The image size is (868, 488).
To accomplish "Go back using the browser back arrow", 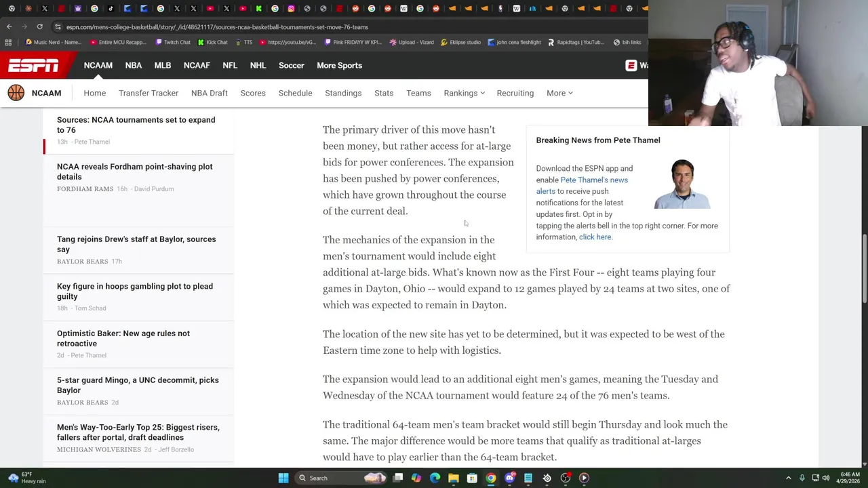I will click(9, 27).
